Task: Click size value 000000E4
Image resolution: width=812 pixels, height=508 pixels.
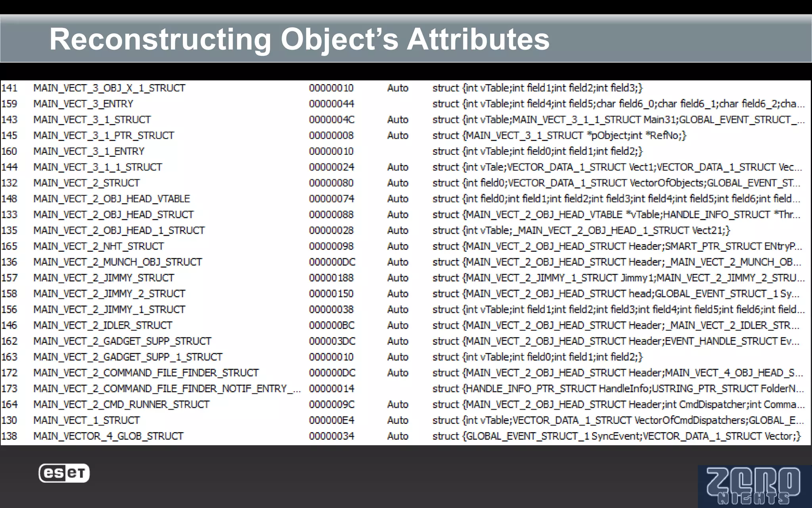Action: [x=332, y=420]
